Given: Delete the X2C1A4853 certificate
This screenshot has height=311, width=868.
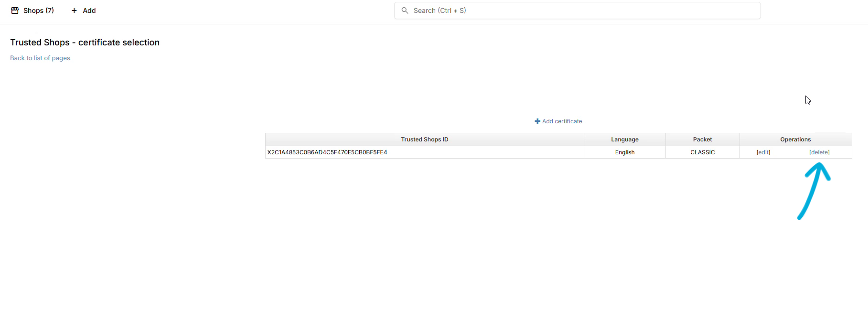Looking at the screenshot, I should (819, 152).
